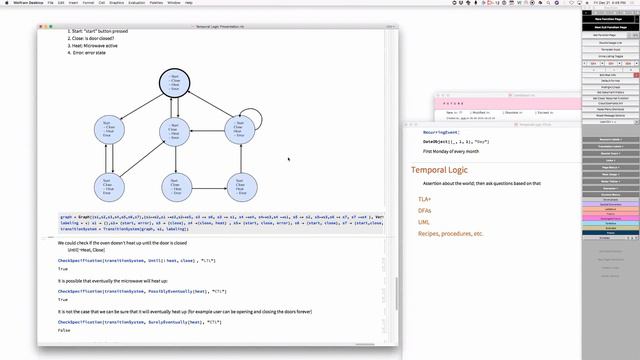Click 'Assertion about the world' text line
This screenshot has height=360, width=640.
pyautogui.click(x=482, y=184)
